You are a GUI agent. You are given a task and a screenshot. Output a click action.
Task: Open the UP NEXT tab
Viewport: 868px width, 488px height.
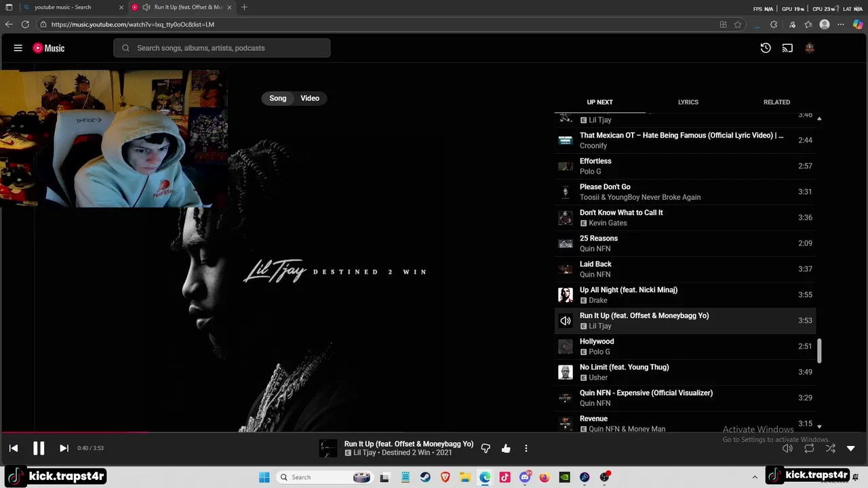point(599,102)
